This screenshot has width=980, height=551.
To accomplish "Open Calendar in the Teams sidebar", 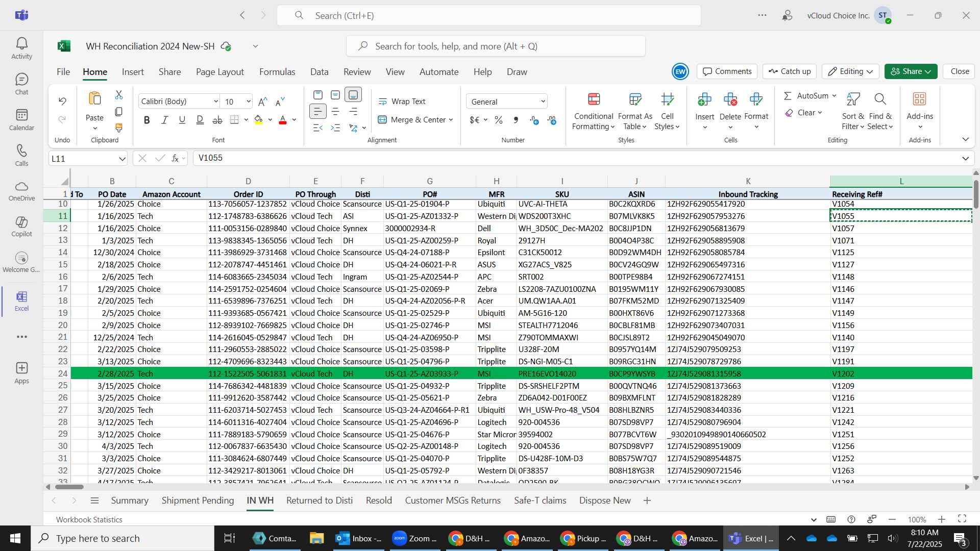I will (21, 120).
